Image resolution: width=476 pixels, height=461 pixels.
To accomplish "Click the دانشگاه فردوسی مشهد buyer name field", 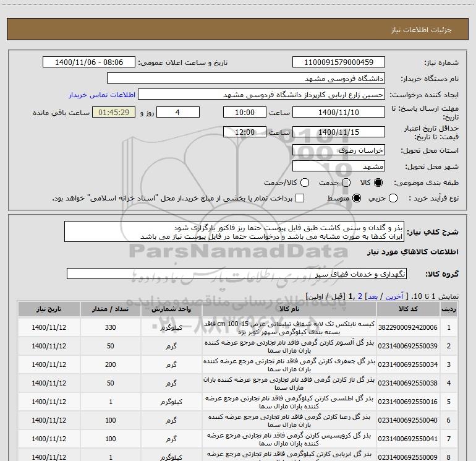I will [246, 78].
